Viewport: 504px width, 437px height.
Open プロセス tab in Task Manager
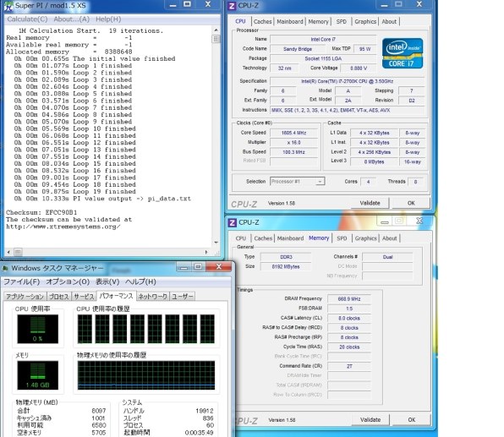[x=59, y=297]
